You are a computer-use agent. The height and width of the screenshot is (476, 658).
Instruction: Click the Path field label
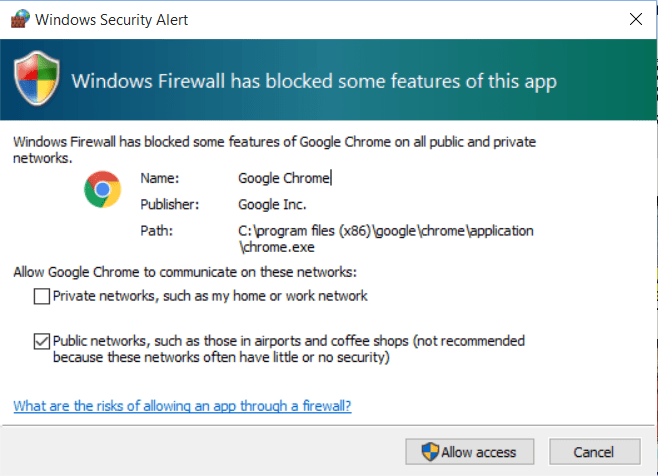click(155, 230)
